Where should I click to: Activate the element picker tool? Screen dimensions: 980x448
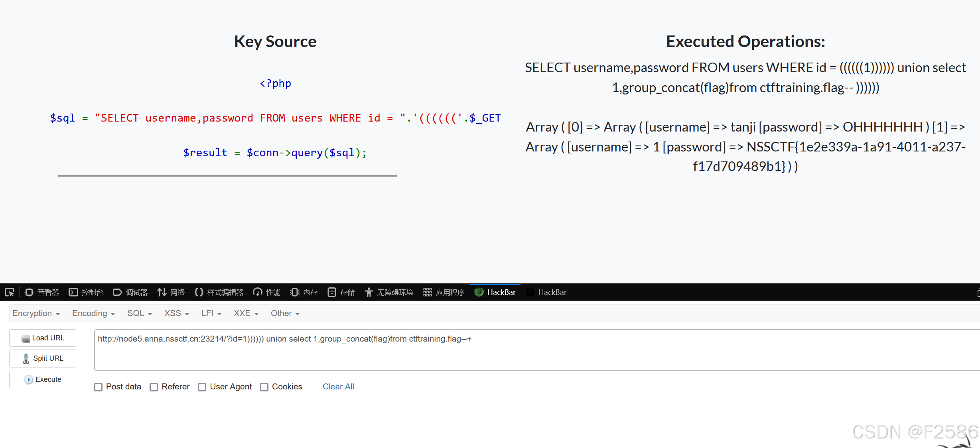(x=9, y=292)
